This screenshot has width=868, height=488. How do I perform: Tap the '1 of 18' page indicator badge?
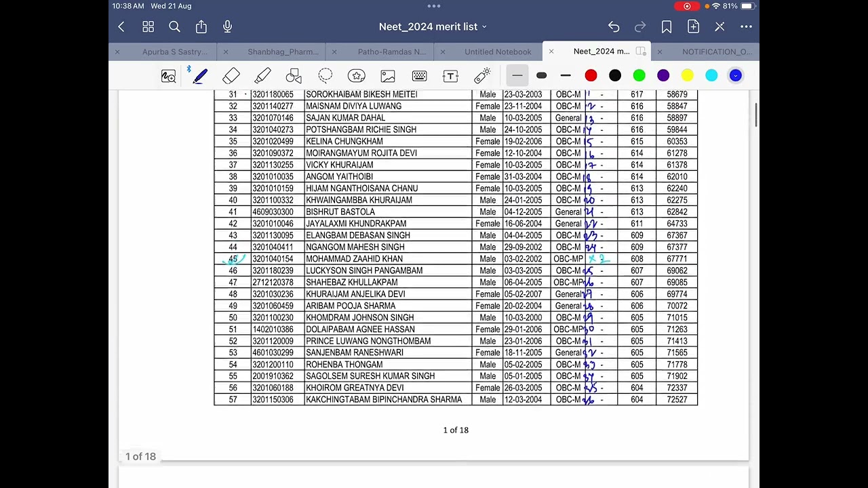(x=140, y=457)
